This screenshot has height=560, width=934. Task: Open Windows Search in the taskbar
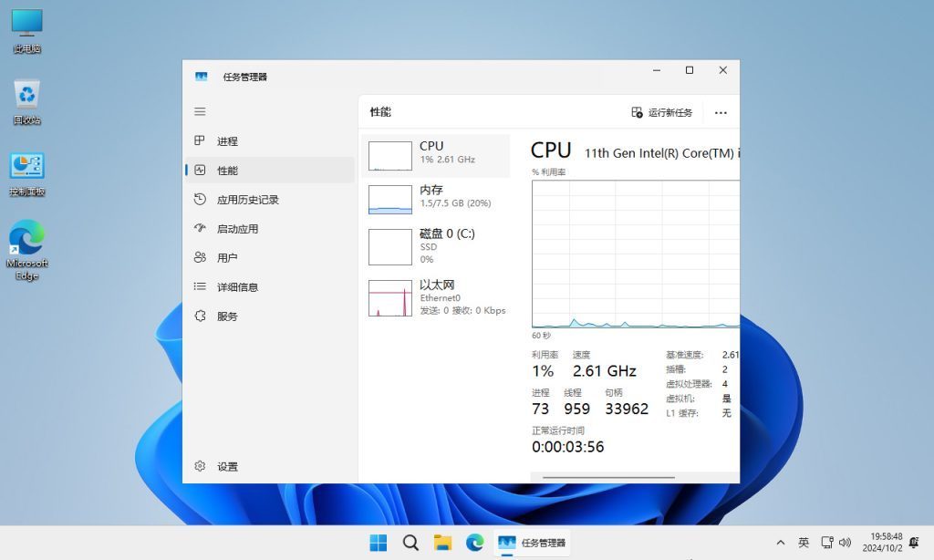click(x=410, y=541)
